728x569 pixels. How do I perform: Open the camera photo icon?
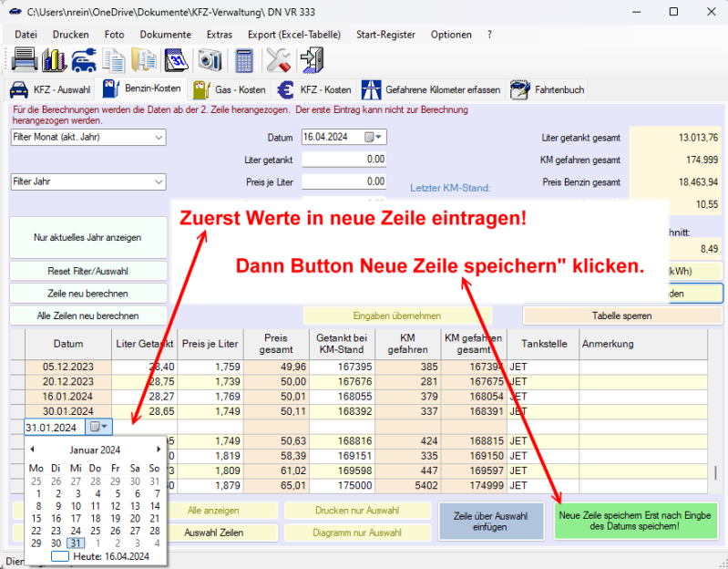pyautogui.click(x=210, y=60)
